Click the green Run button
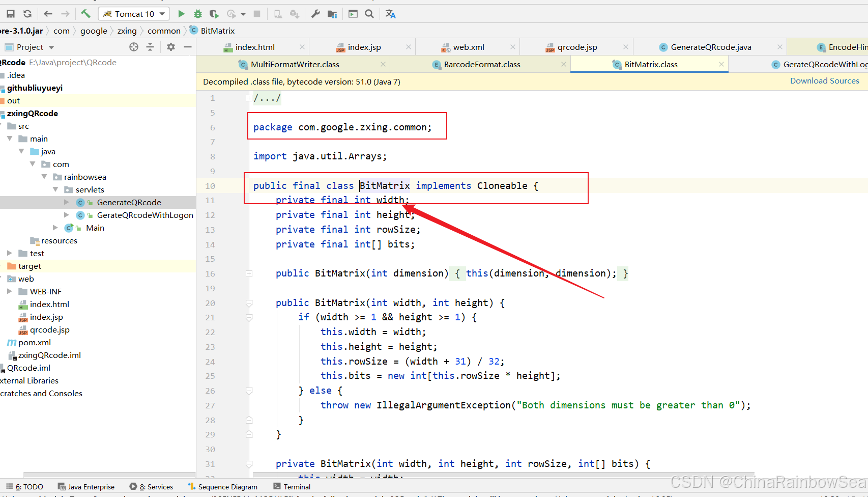 181,14
